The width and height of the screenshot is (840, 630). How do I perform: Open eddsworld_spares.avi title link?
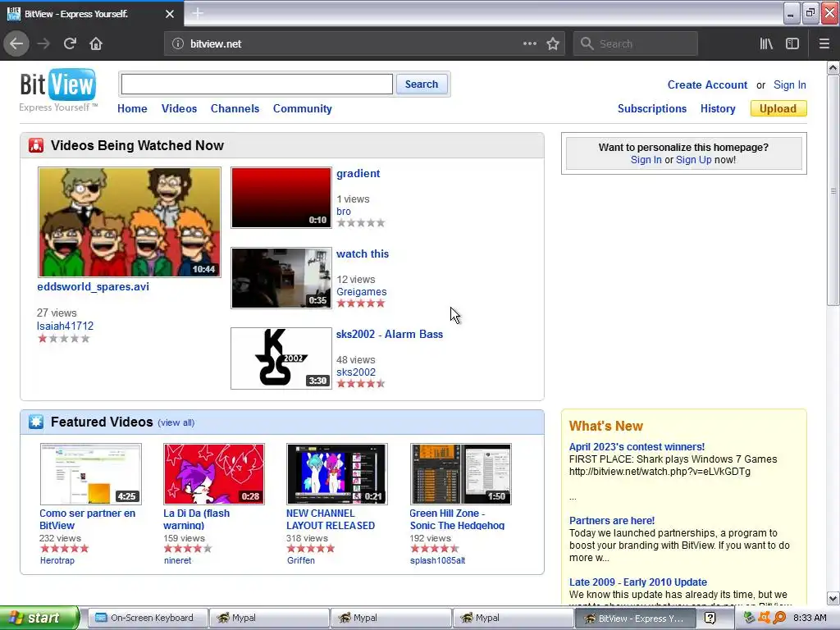(x=94, y=286)
